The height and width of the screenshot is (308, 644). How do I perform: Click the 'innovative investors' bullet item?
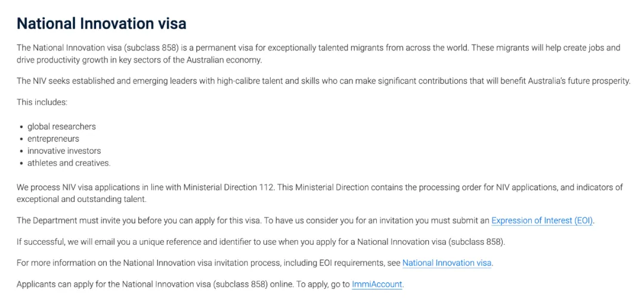[64, 151]
